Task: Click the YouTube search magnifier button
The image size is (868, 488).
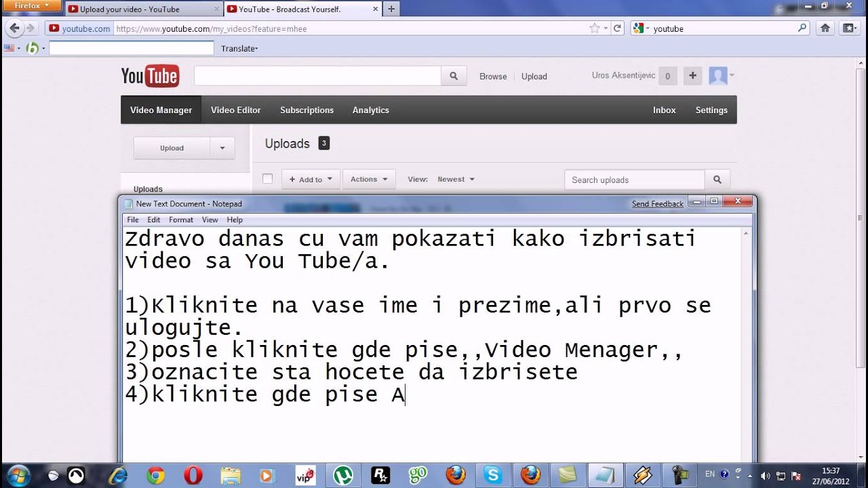Action: tap(454, 76)
